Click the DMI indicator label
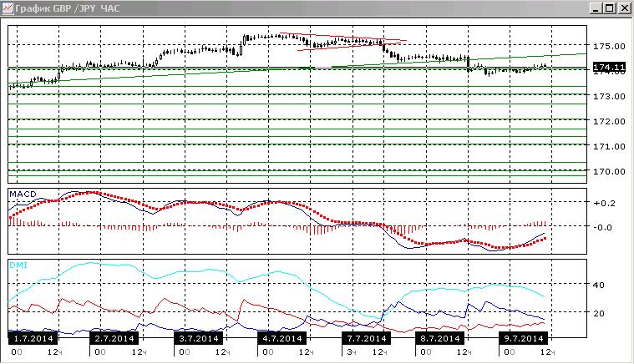Viewport: 634px width, 364px height. 18,265
